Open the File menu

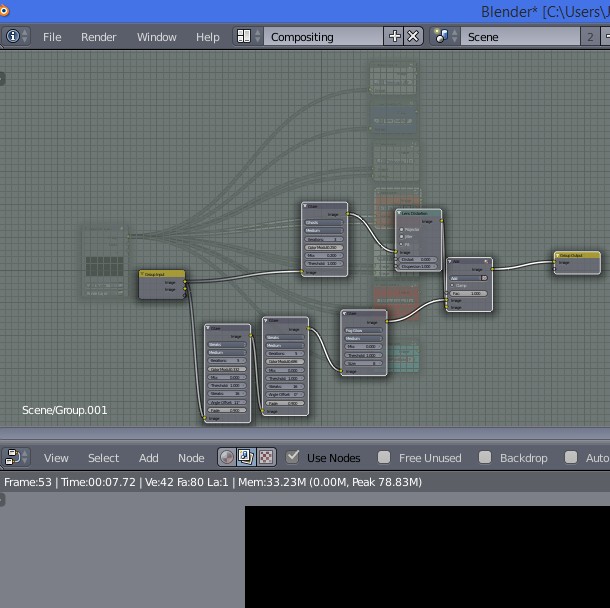52,36
